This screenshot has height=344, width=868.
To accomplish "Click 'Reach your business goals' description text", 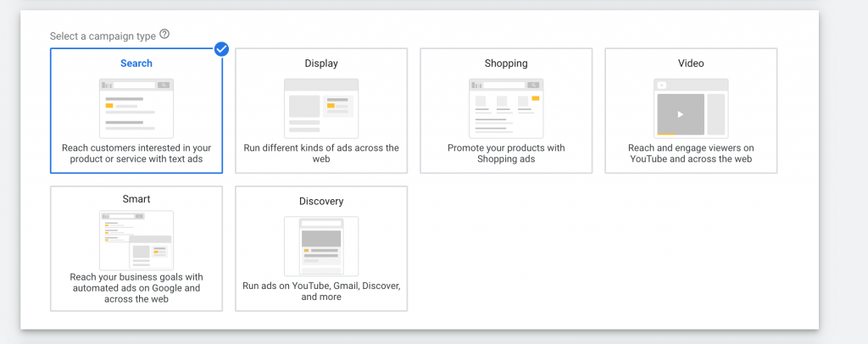I will point(136,287).
